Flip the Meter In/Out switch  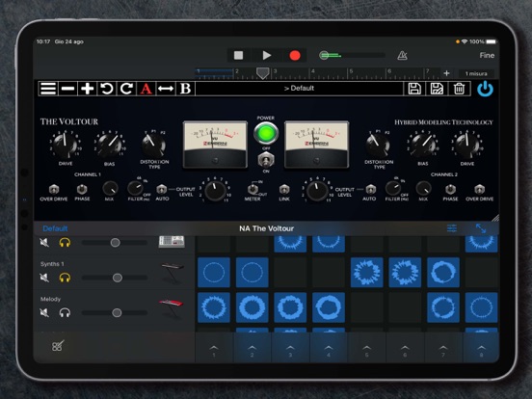253,189
